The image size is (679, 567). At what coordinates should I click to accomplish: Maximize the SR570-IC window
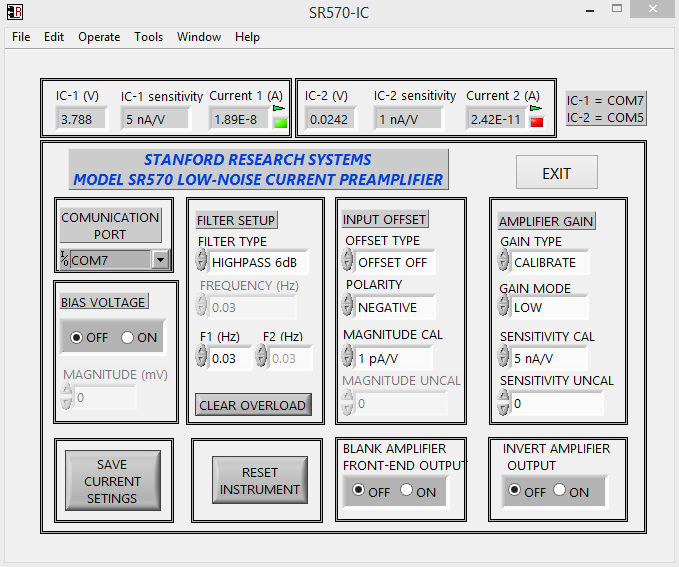(617, 9)
